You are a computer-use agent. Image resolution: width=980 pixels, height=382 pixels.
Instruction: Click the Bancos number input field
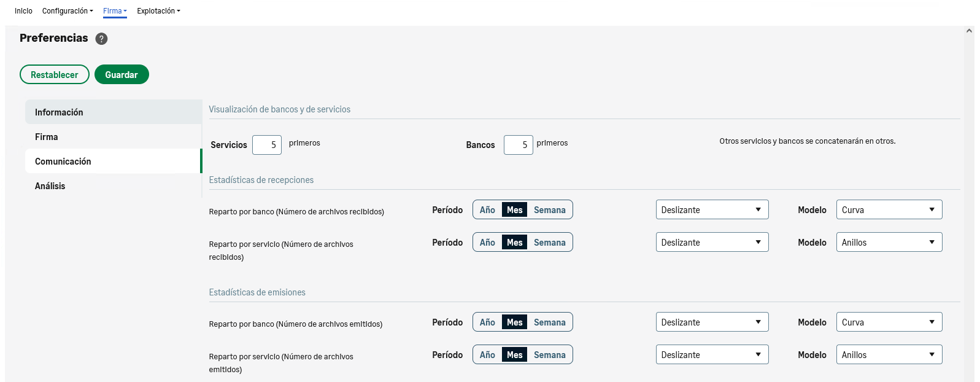tap(518, 145)
